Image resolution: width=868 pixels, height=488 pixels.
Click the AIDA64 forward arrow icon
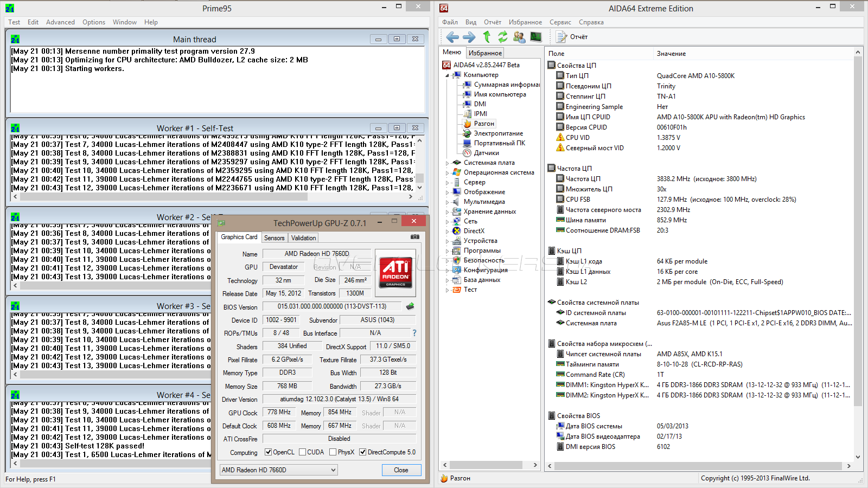(469, 37)
